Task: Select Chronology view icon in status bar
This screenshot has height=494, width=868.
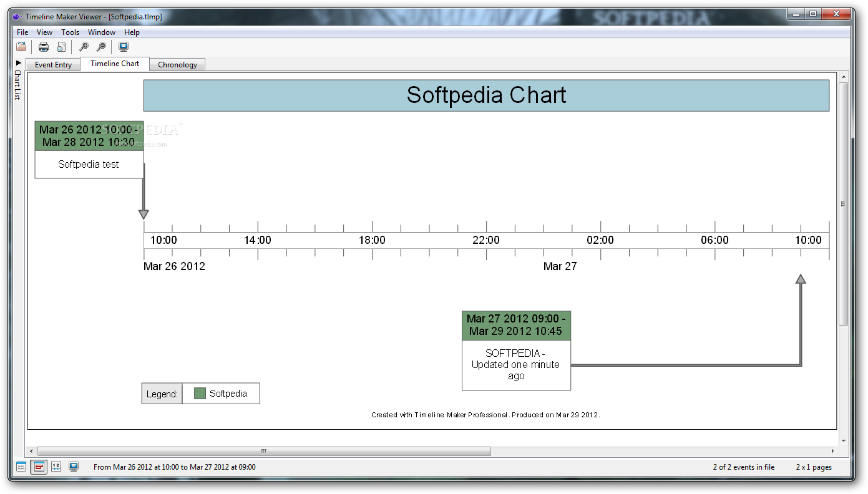Action: point(56,467)
